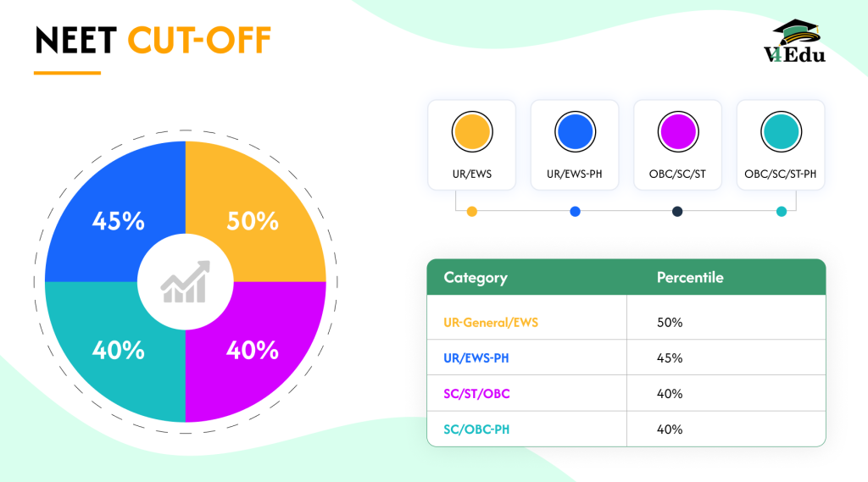Click the small orange timeline dot
The width and height of the screenshot is (868, 482).
471,212
